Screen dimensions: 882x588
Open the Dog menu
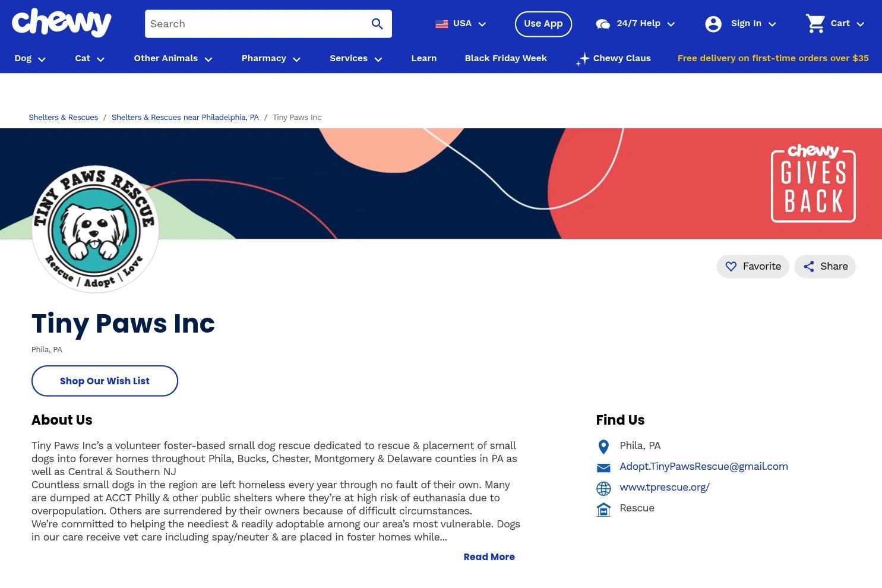pyautogui.click(x=30, y=58)
